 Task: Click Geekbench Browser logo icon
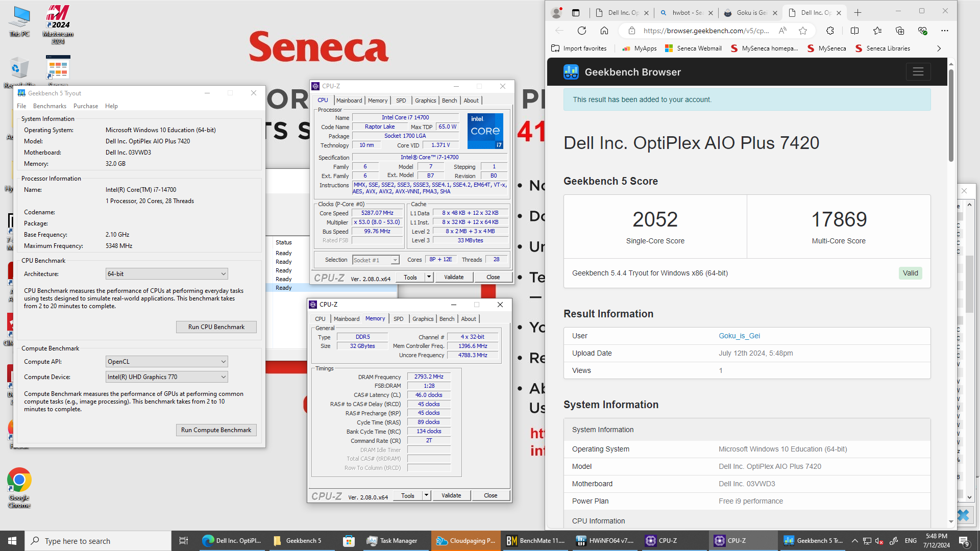tap(571, 72)
